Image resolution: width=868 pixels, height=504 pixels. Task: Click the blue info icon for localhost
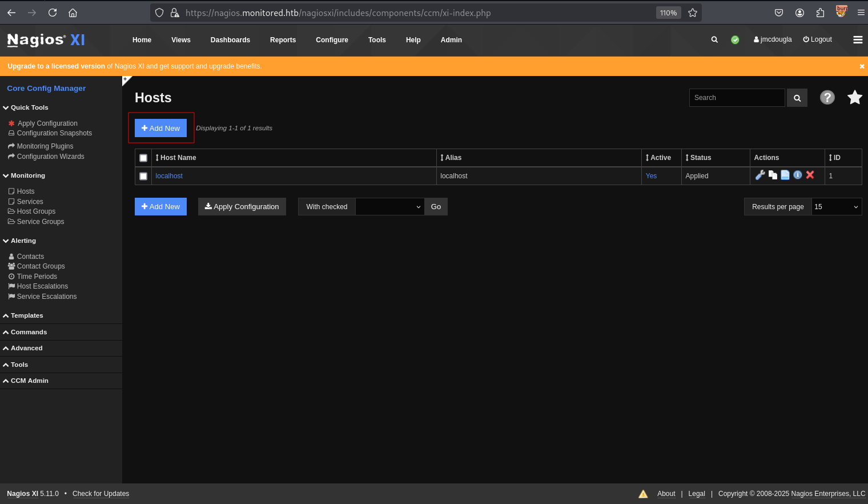coord(798,175)
